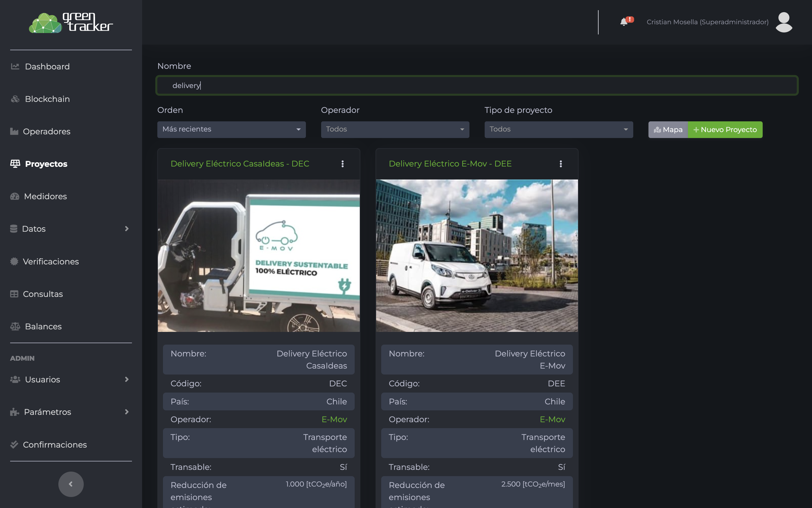The image size is (812, 508).
Task: Click Cristian Mosella (Superadministrador) username
Action: tap(707, 22)
